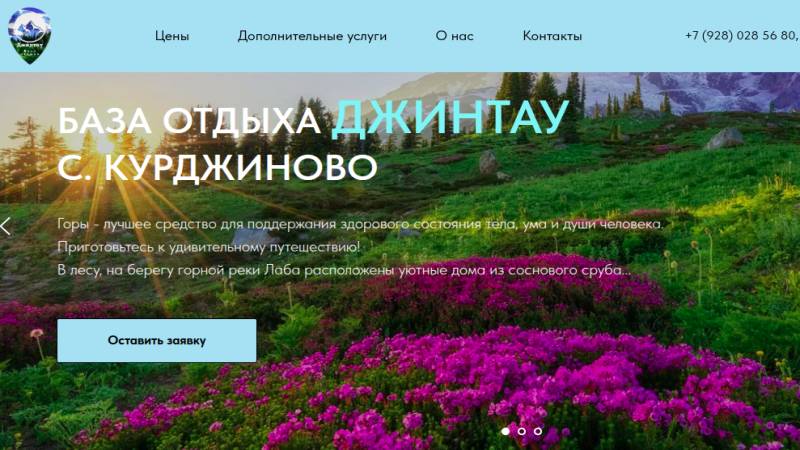Open the О нас page
The width and height of the screenshot is (800, 450).
pos(455,36)
